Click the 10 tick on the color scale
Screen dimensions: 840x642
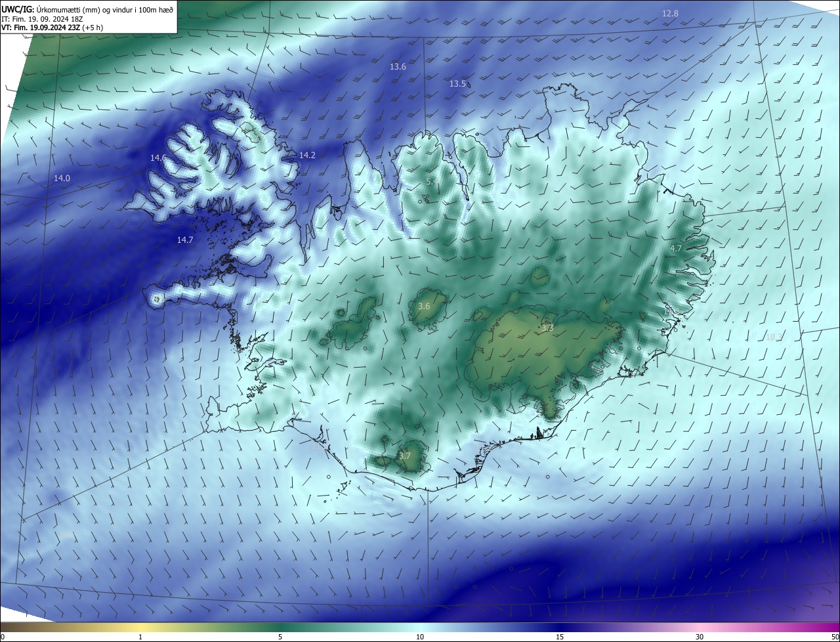click(420, 637)
